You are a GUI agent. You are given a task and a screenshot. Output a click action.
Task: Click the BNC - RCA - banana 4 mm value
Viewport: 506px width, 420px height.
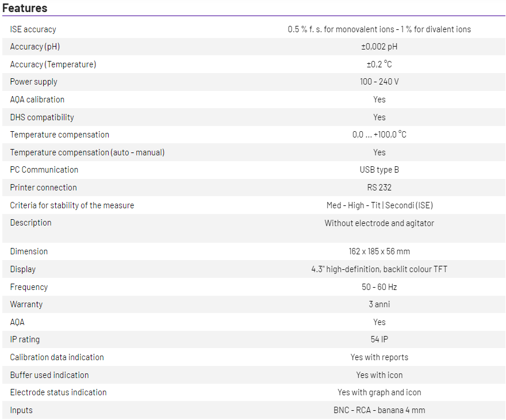tap(379, 410)
